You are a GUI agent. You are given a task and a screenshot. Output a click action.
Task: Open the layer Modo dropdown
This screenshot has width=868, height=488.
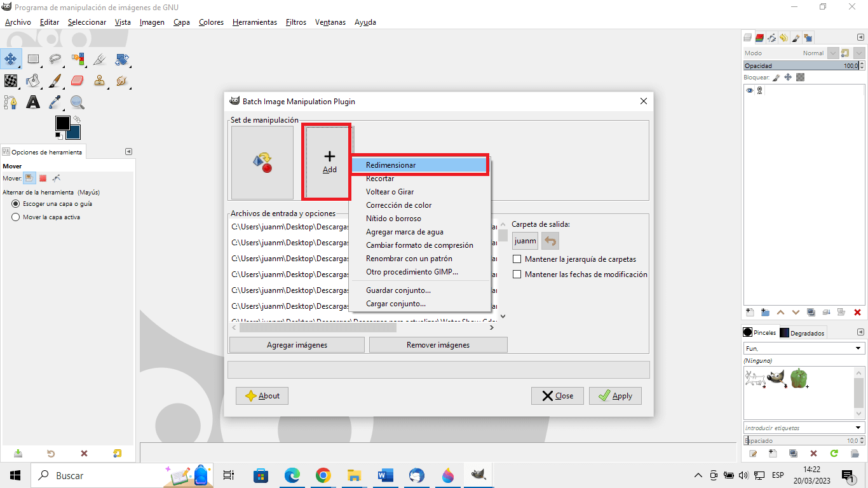click(832, 53)
